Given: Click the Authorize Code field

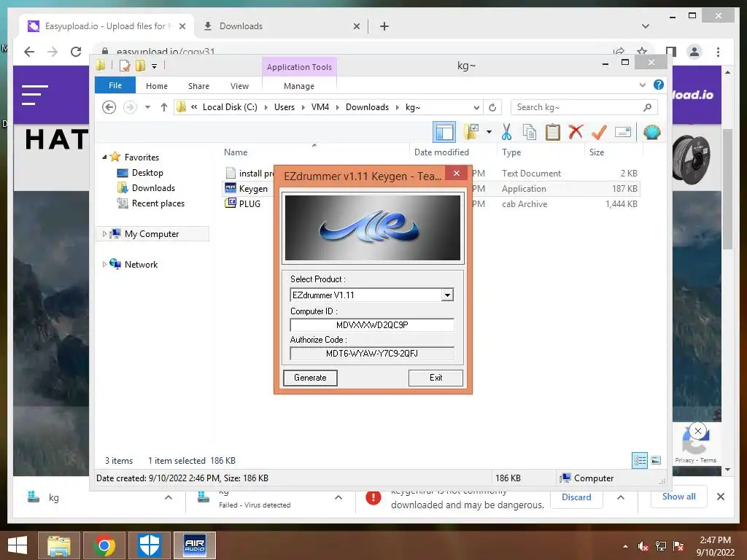Looking at the screenshot, I should (371, 354).
